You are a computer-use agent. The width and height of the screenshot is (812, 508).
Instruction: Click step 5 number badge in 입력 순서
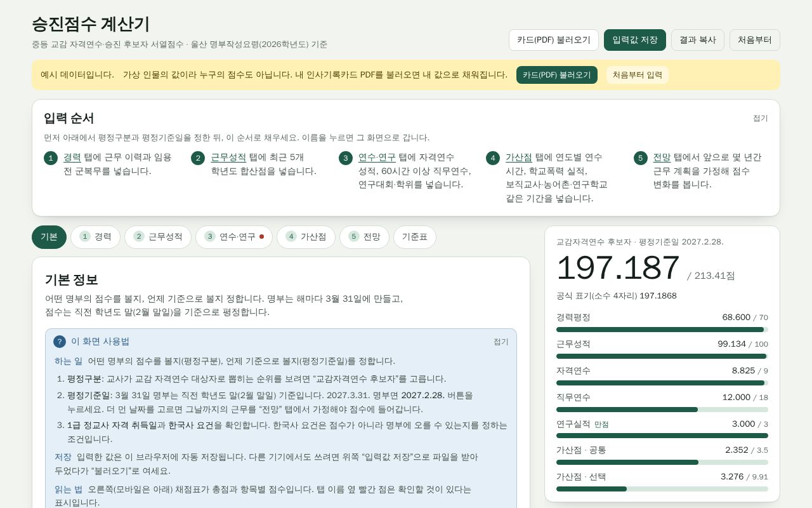click(641, 158)
